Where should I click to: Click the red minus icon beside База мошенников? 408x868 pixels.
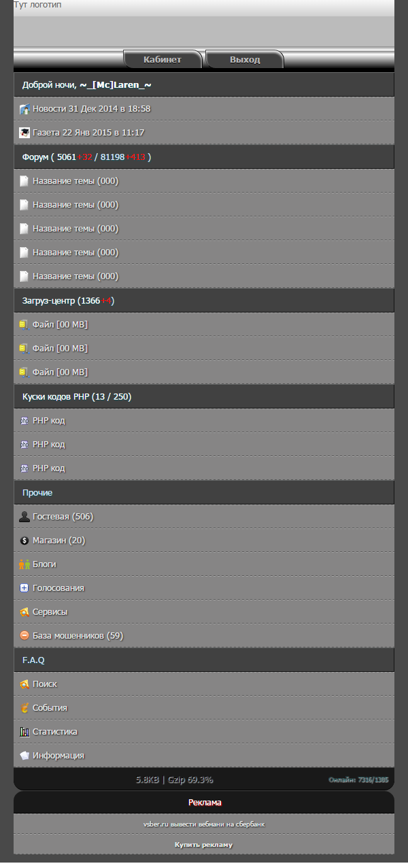pos(24,636)
